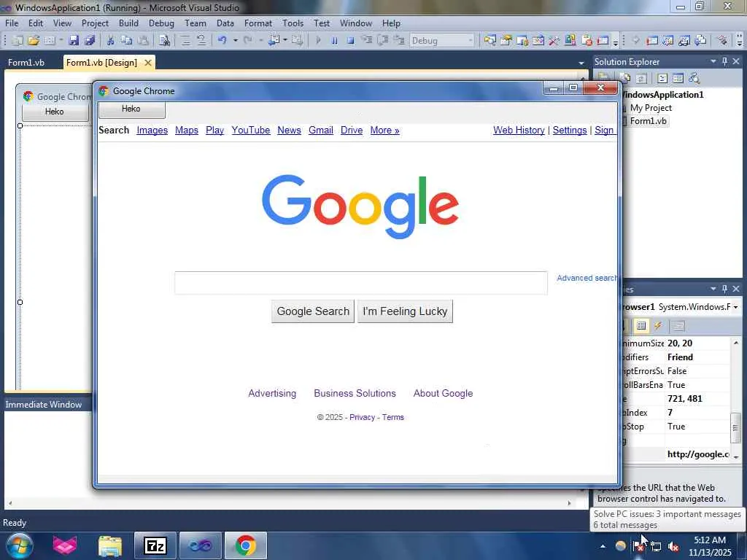Click the muted volume tray icon

point(673,547)
